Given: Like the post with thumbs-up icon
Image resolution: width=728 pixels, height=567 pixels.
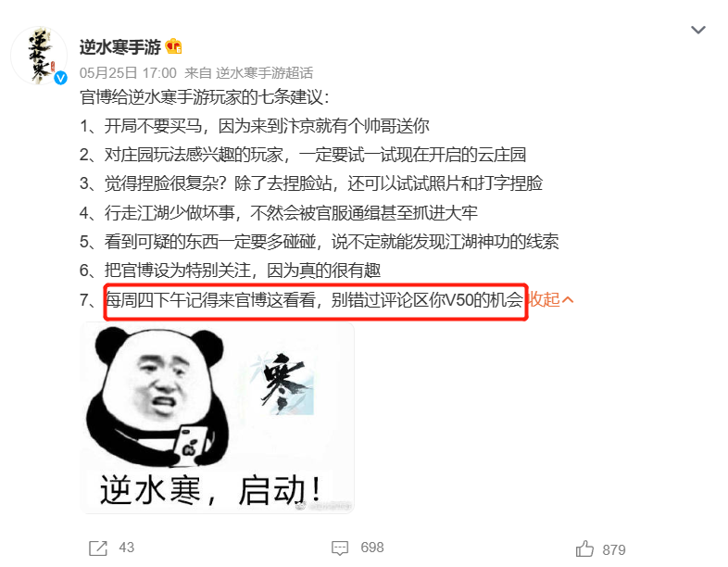Looking at the screenshot, I should [x=584, y=548].
